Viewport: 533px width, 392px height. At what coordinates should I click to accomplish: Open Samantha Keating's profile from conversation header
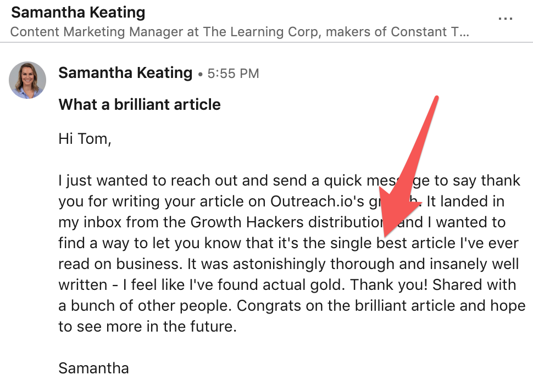(78, 13)
